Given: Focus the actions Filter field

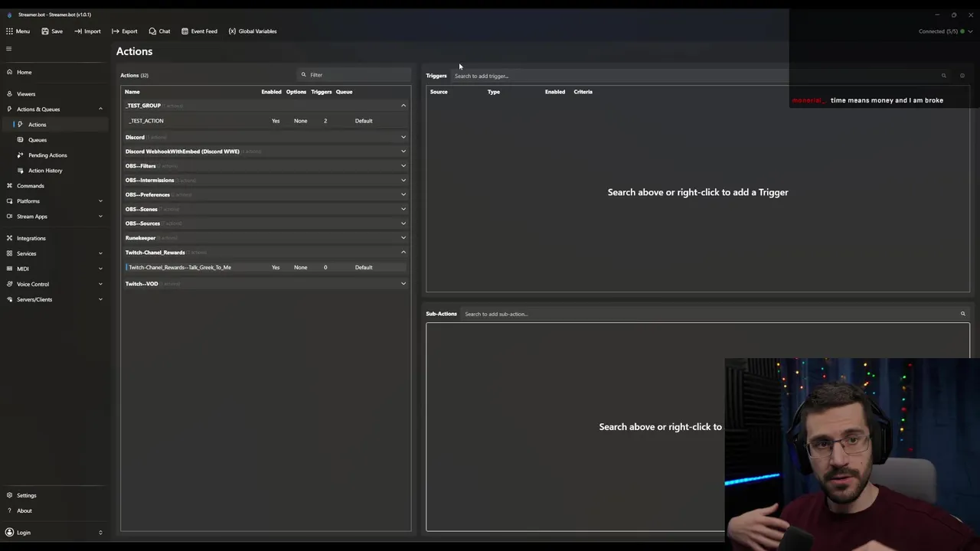Looking at the screenshot, I should [x=354, y=75].
